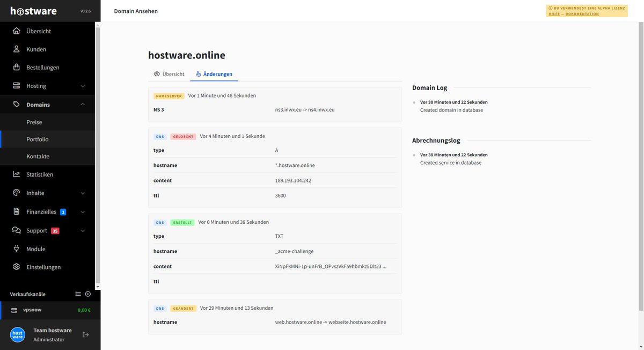Select the Änderungen tab

pyautogui.click(x=214, y=74)
